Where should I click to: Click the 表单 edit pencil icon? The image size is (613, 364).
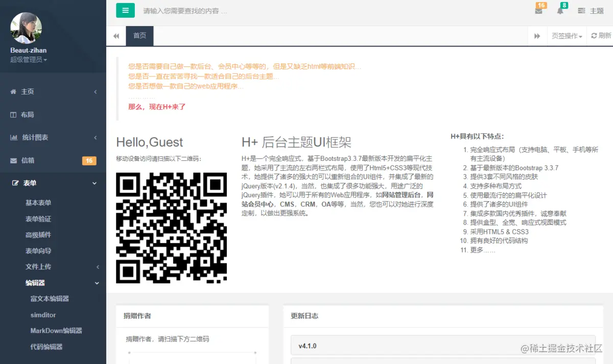[x=15, y=183]
